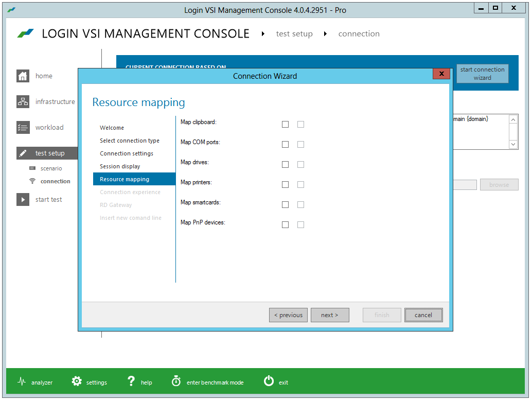This screenshot has width=532, height=400.
Task: Click the benchmark mode stopwatch icon
Action: [x=176, y=381]
